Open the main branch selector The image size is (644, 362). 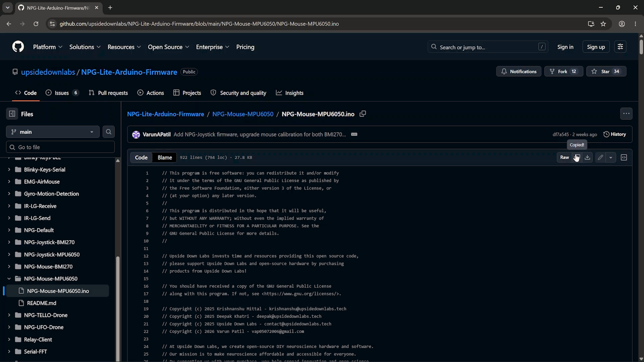pos(53,132)
